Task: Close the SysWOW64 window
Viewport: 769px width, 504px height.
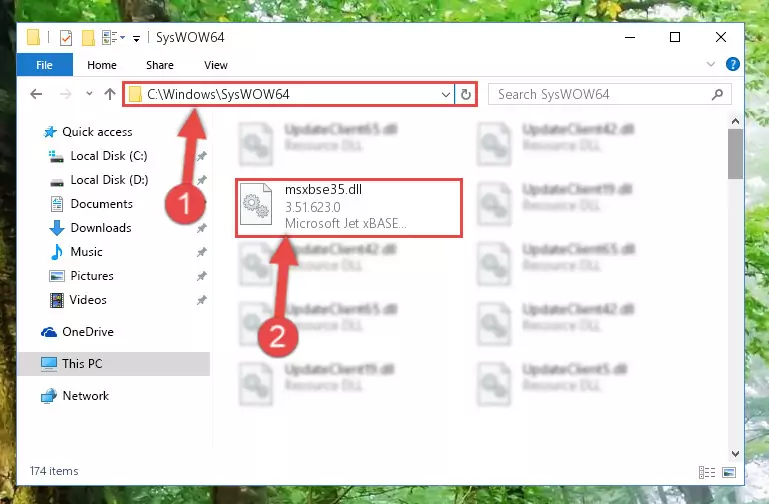Action: pos(720,37)
